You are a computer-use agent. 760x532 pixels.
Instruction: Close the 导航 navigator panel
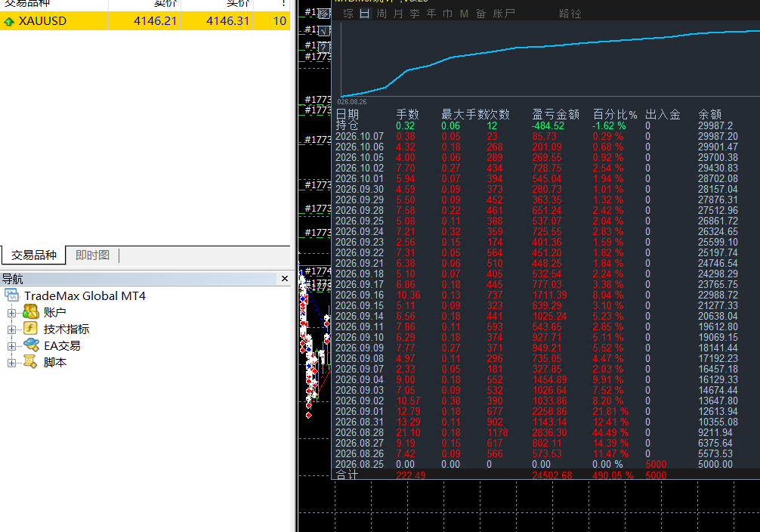[285, 278]
